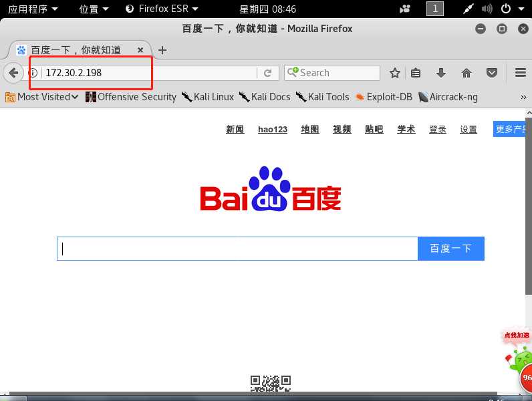Expand the system menu dropdown arrow
The height and width of the screenshot is (401, 532).
coord(521,9)
